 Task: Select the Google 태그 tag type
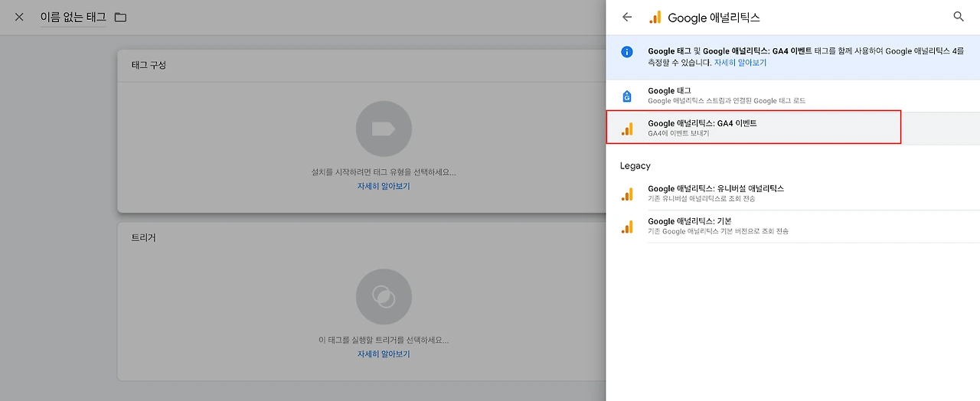[792, 96]
